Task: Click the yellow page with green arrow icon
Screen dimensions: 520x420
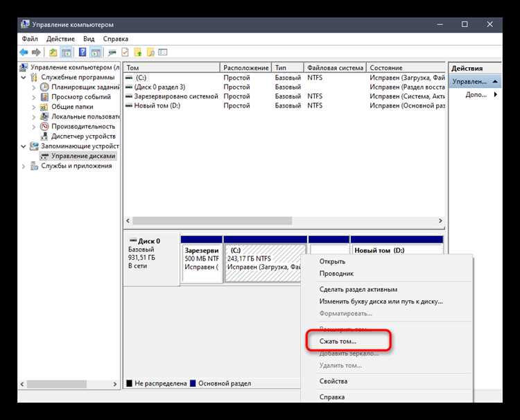Action: pos(138,52)
